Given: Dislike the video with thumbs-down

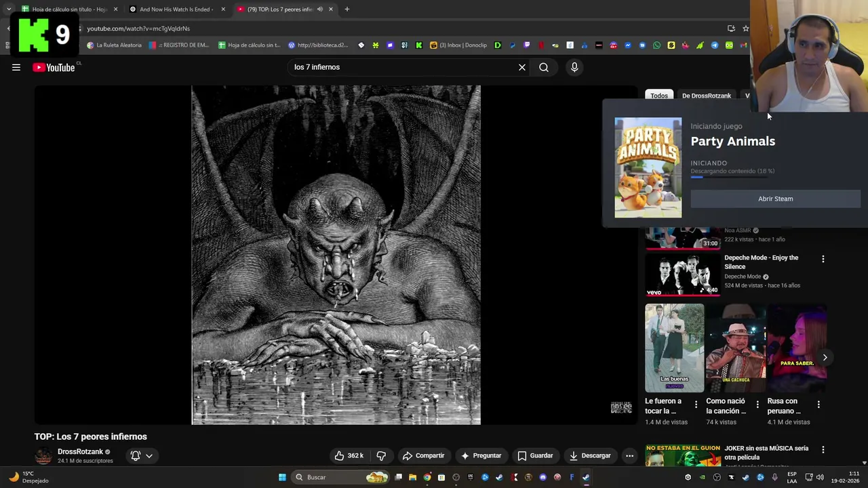Looking at the screenshot, I should [x=381, y=455].
